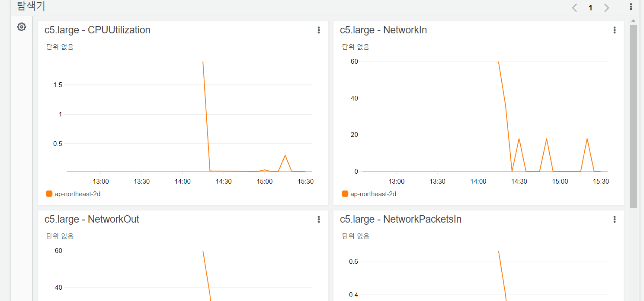This screenshot has width=644, height=301.
Task: Open the CPUUtilization widget actions menu
Action: tap(319, 30)
